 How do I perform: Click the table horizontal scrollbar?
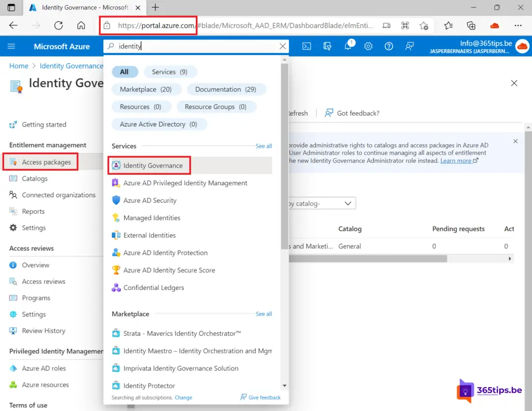tap(368, 258)
